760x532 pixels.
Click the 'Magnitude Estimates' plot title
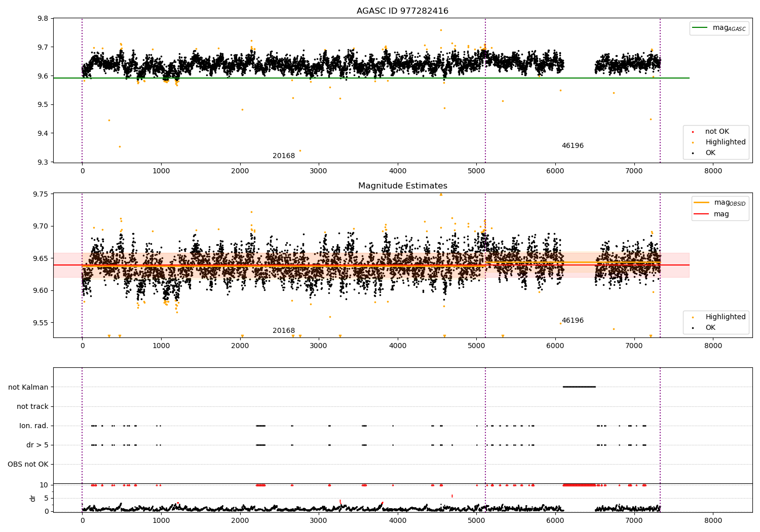tap(402, 186)
